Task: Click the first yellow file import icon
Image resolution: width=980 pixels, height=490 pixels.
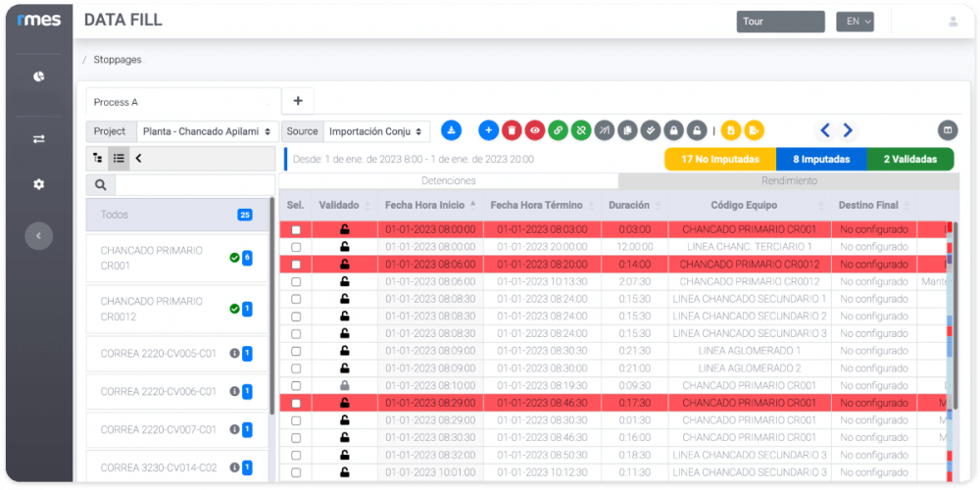Action: (x=731, y=130)
